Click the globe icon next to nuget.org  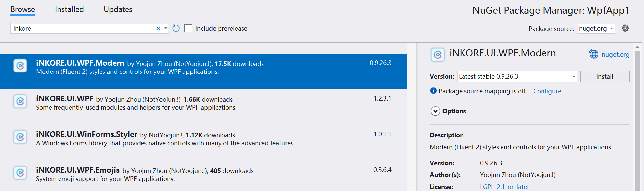point(594,54)
